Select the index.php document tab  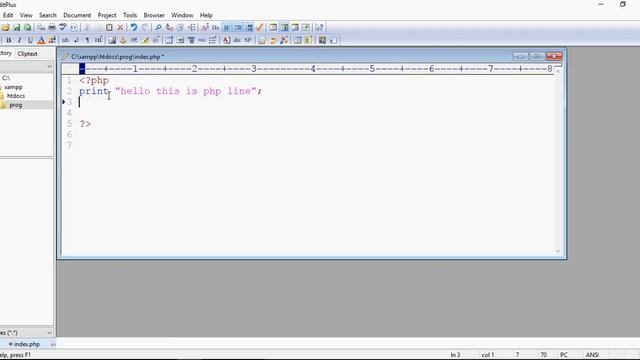(24, 344)
